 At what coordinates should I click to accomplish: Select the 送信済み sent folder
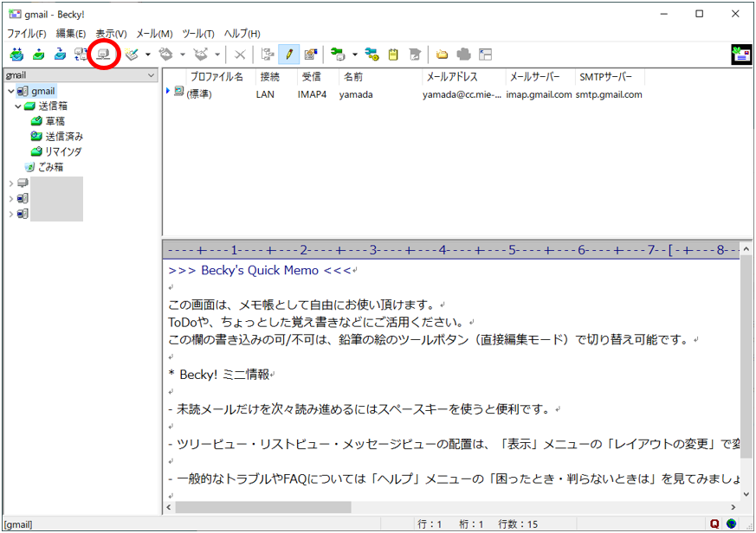(x=64, y=137)
